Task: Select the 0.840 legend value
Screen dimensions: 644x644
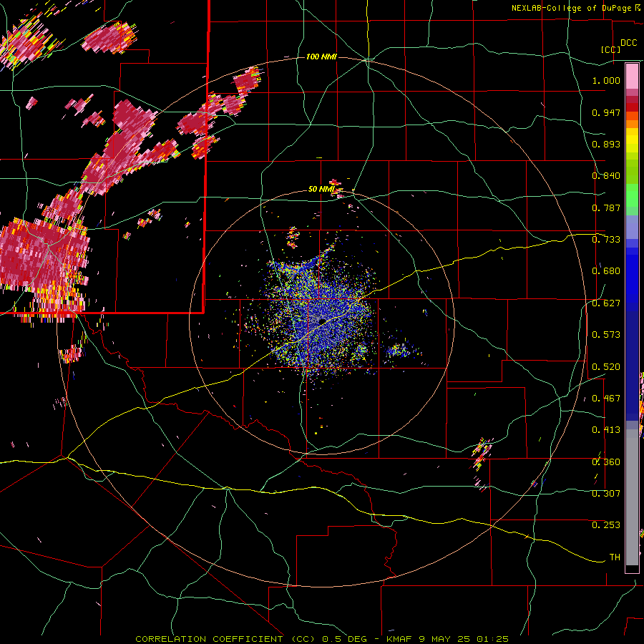Action: click(606, 176)
